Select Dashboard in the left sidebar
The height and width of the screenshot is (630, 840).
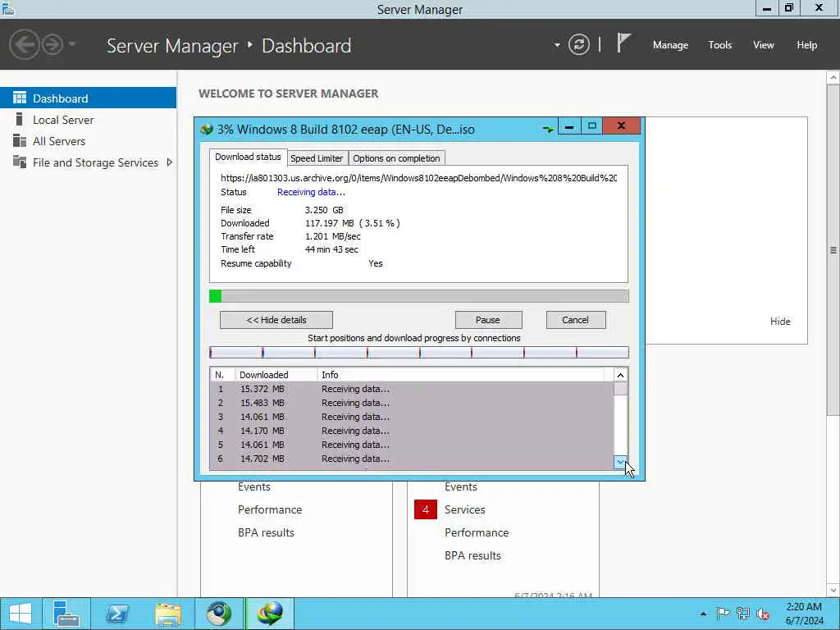[88, 98]
